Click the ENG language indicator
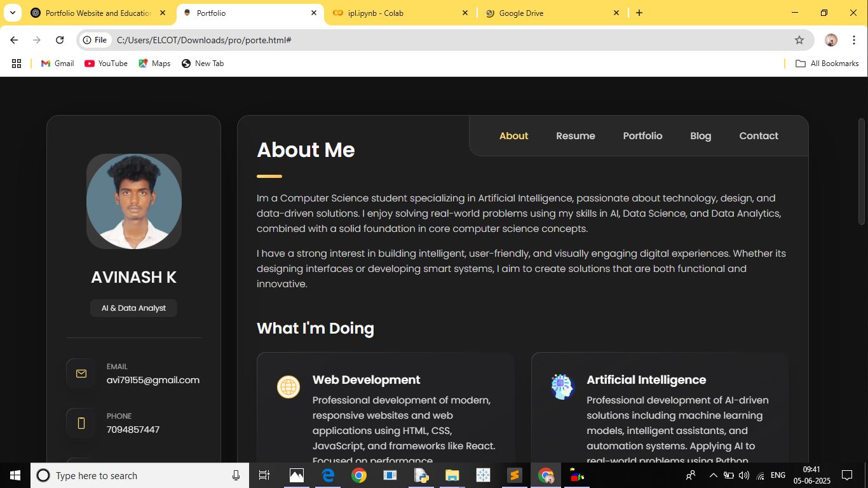Image resolution: width=868 pixels, height=488 pixels. (778, 475)
